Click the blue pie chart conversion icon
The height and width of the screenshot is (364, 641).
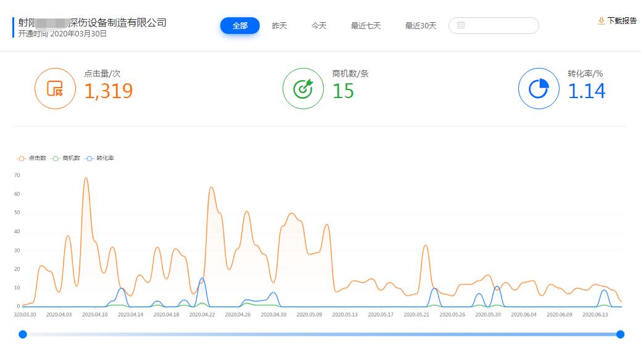coord(538,89)
